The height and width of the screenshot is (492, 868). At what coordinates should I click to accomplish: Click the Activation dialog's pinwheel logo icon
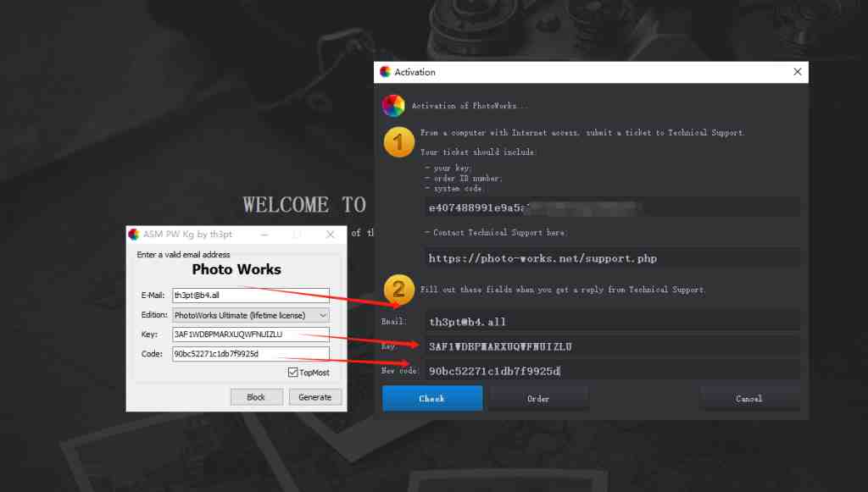tap(392, 105)
